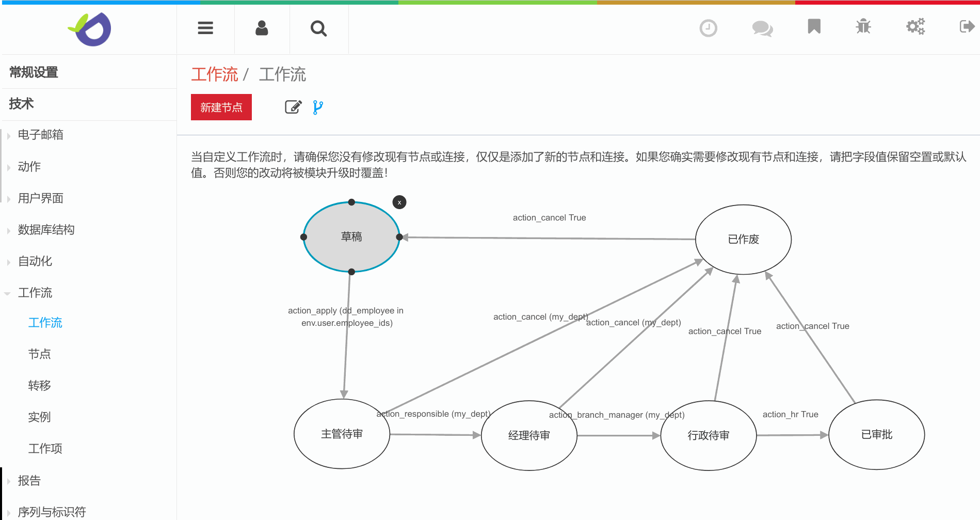
Task: Open the search magnifier icon
Action: click(x=318, y=28)
